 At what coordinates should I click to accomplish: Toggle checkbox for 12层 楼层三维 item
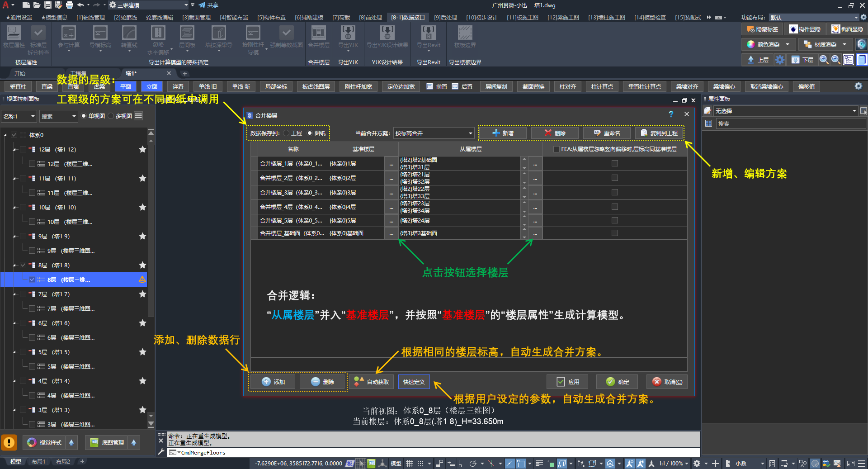click(x=32, y=164)
